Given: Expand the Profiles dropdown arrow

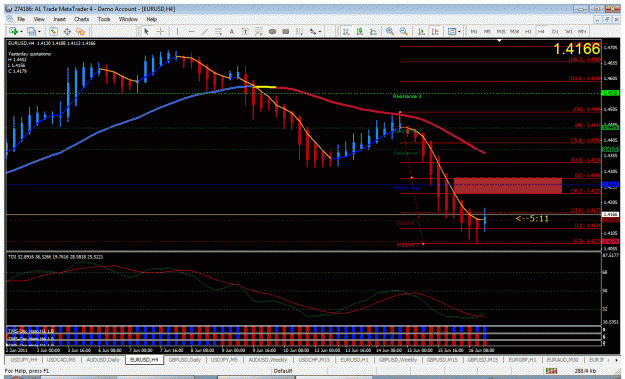Looking at the screenshot, I should [39, 31].
